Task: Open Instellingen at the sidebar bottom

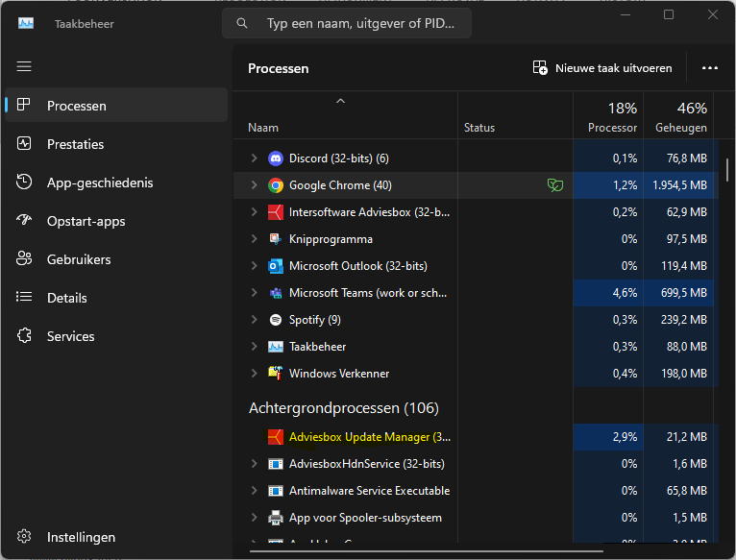Action: point(81,537)
